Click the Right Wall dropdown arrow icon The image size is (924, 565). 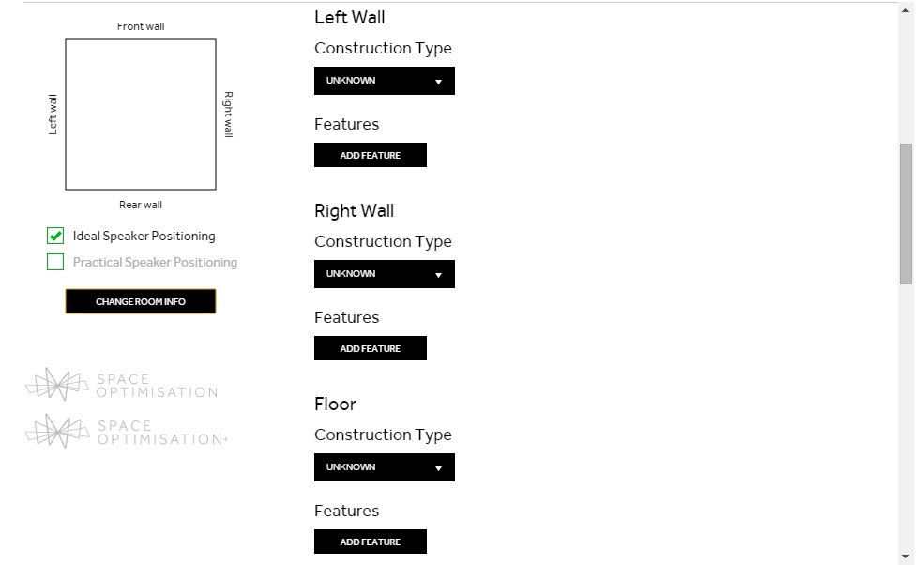[x=438, y=275]
